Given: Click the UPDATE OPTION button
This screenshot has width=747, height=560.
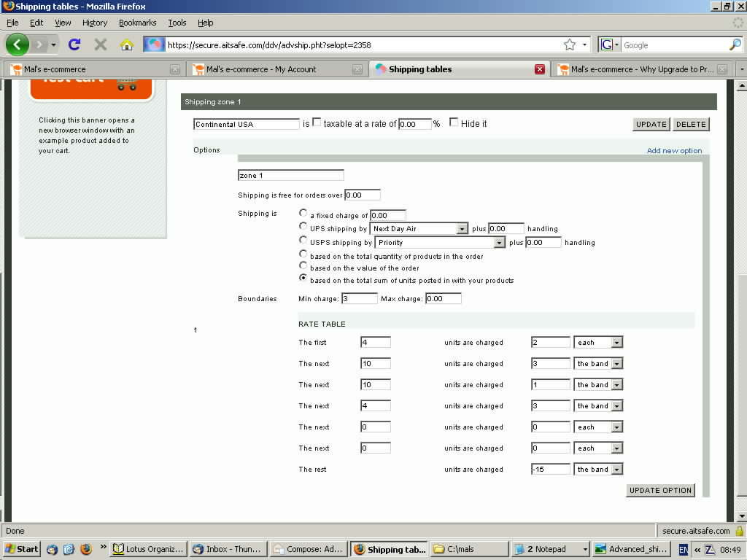Looking at the screenshot, I should pyautogui.click(x=660, y=491).
